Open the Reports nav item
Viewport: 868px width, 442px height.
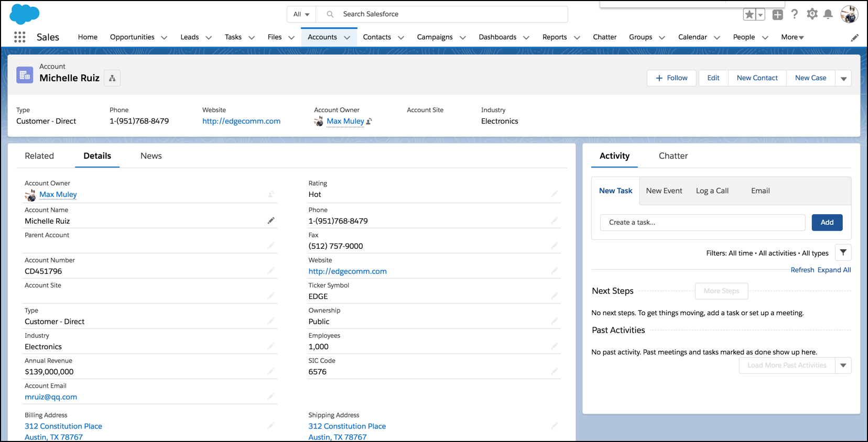pyautogui.click(x=555, y=37)
